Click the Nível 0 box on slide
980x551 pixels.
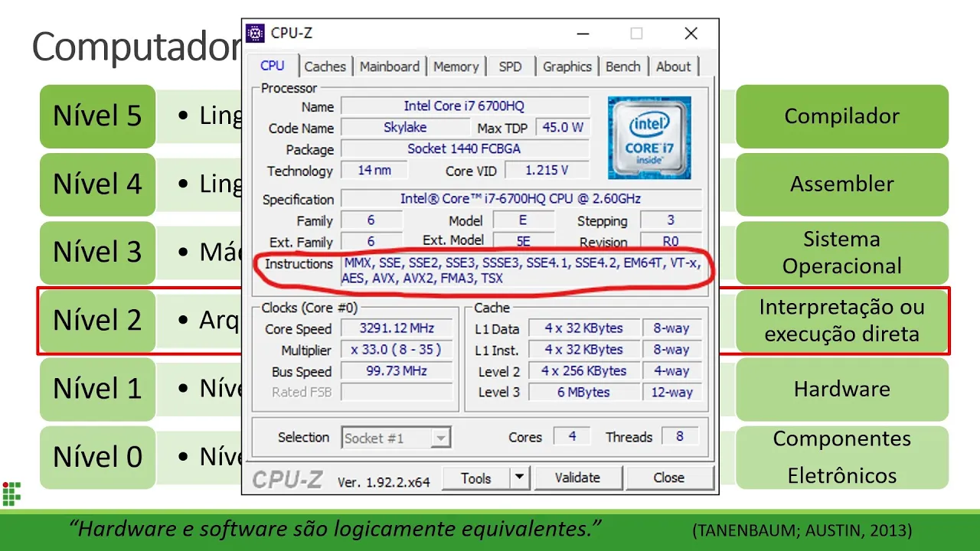(x=97, y=457)
